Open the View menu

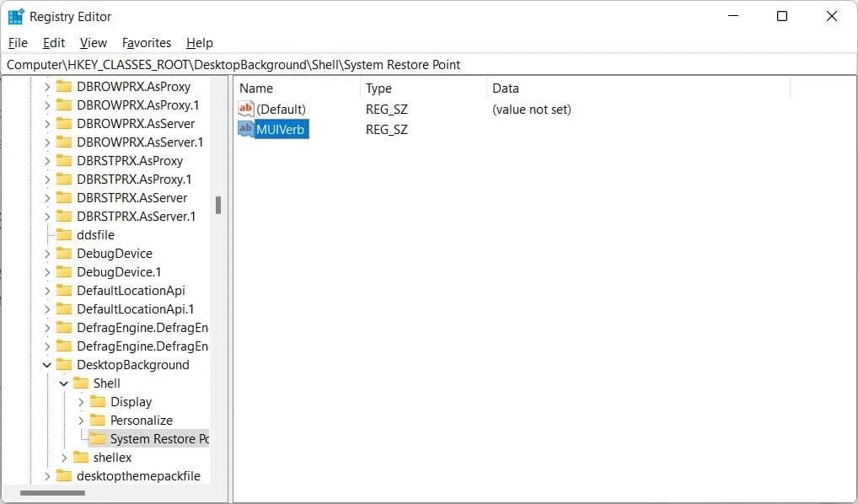[x=93, y=42]
